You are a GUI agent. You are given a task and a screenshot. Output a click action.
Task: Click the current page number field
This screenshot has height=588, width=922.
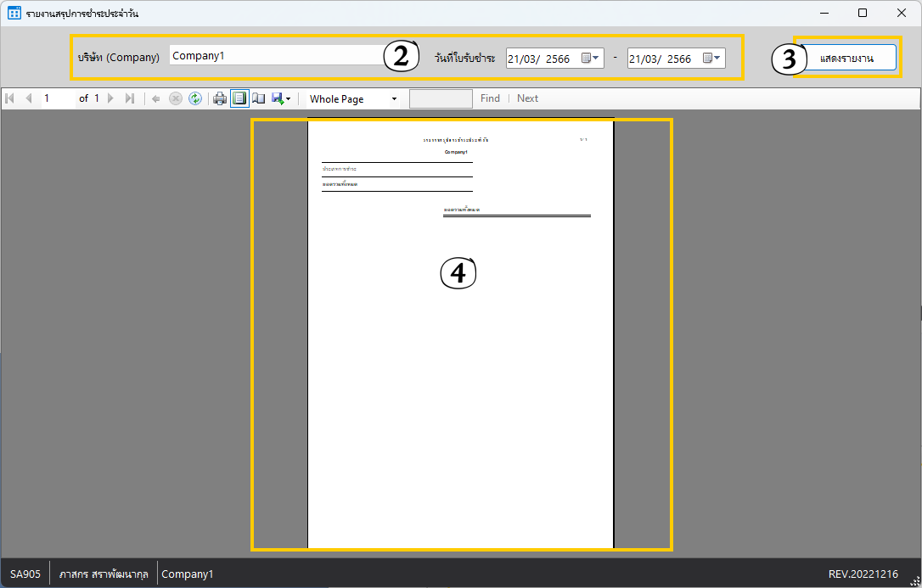coord(58,98)
